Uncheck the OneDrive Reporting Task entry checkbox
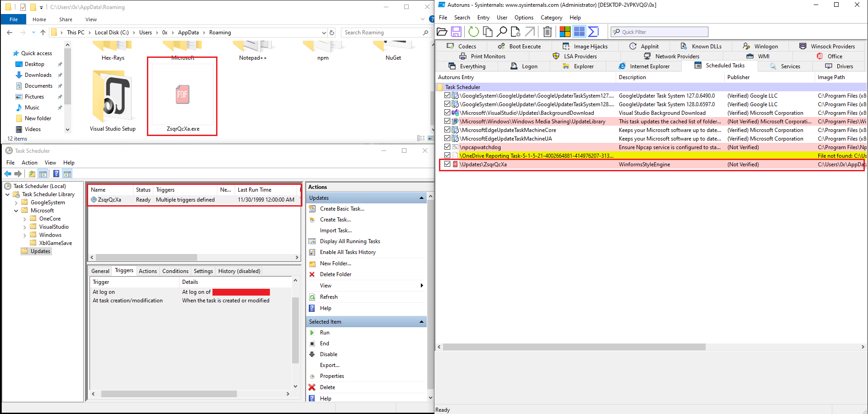The width and height of the screenshot is (868, 414). pyautogui.click(x=447, y=155)
